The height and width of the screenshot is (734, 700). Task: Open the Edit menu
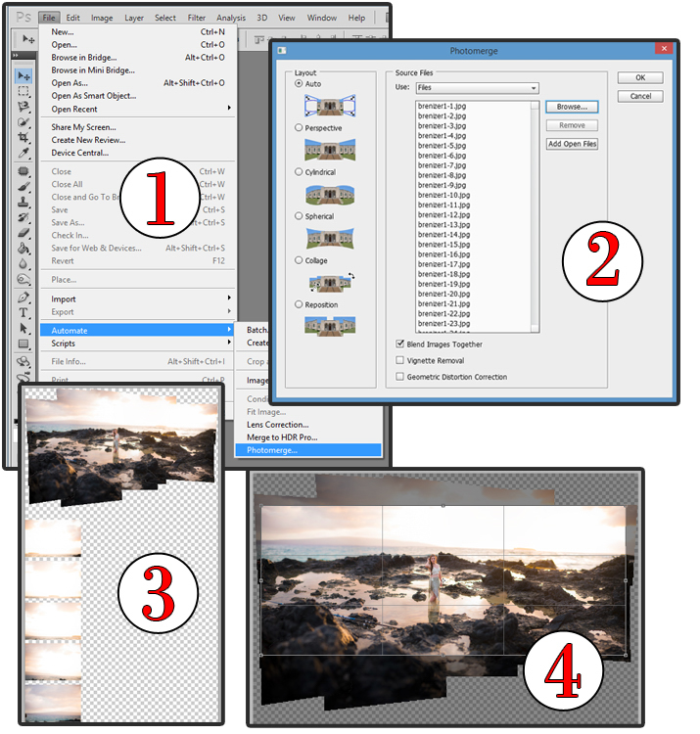tap(73, 18)
